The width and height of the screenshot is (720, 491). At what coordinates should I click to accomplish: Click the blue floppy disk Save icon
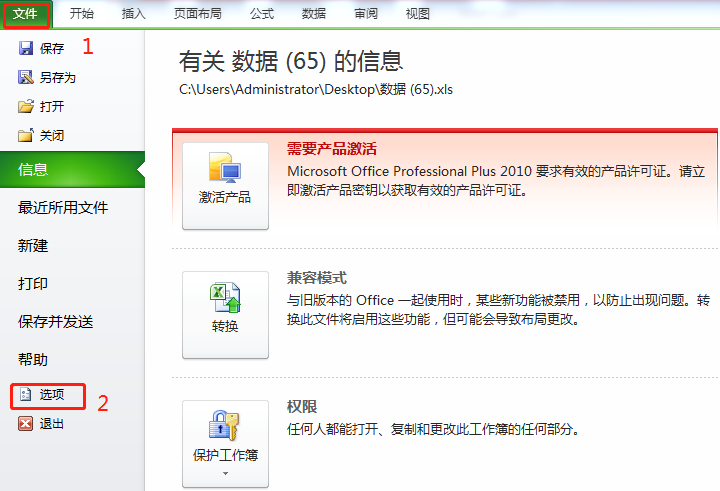click(26, 48)
